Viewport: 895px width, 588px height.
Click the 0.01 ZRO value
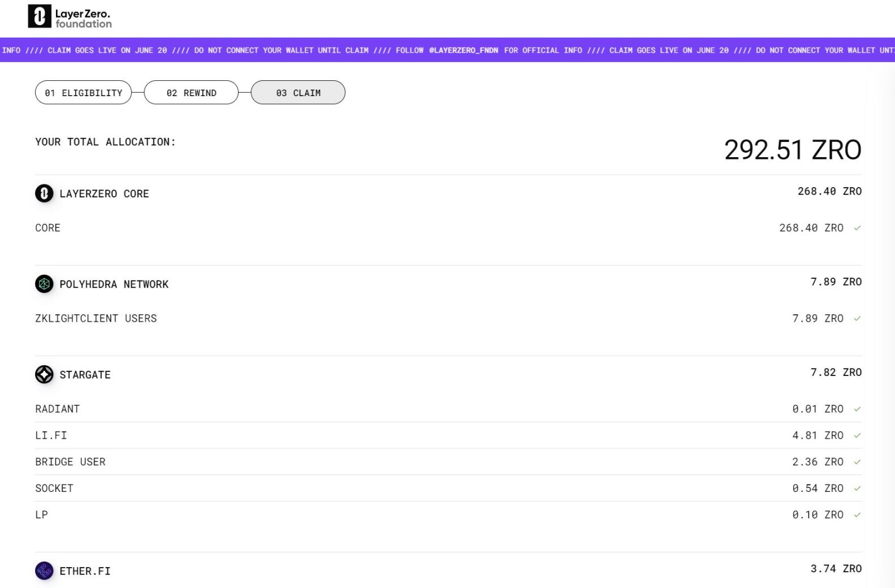pyautogui.click(x=818, y=409)
